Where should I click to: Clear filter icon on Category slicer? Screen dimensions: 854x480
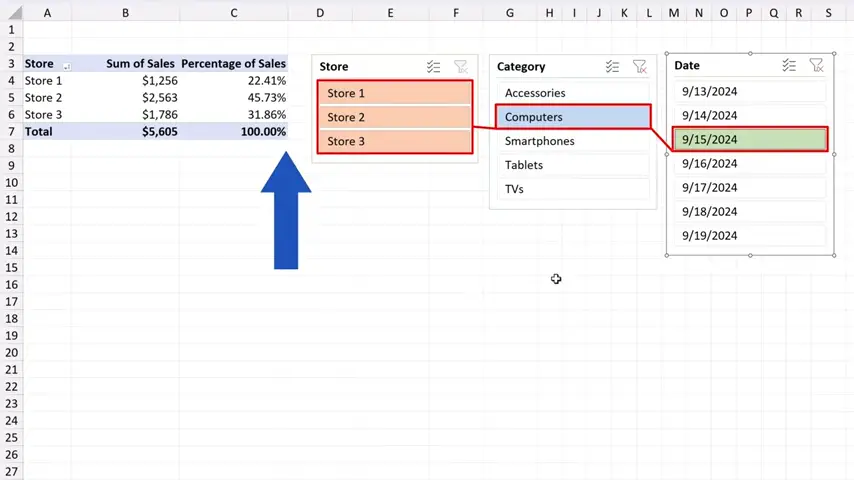click(640, 67)
